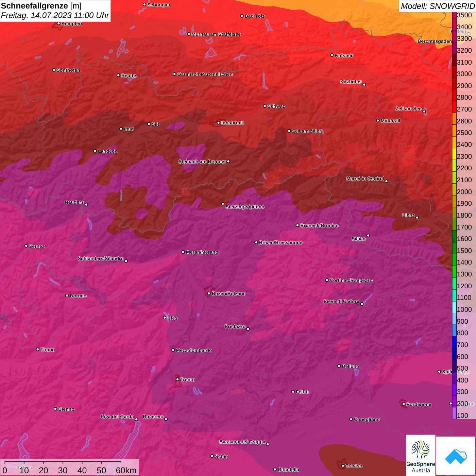Viewport: 476px width, 476px height.
Task: Click the Matrei in Osttirol label
Action: pyautogui.click(x=365, y=178)
